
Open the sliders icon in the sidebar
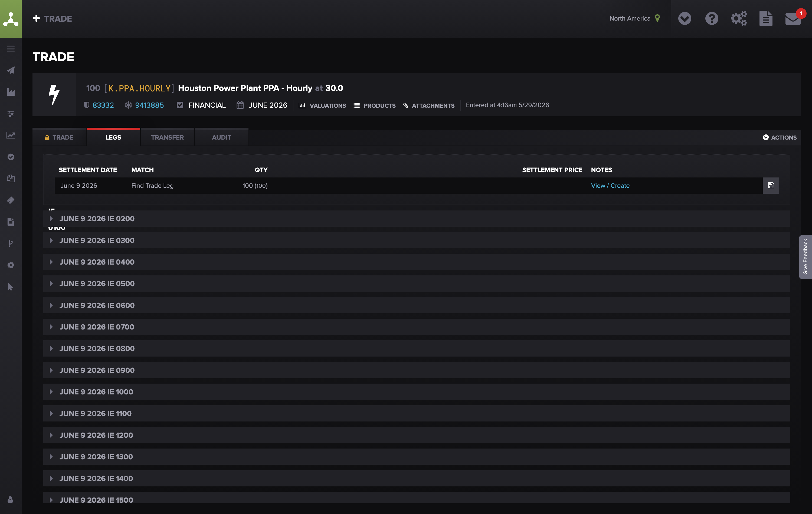tap(11, 114)
